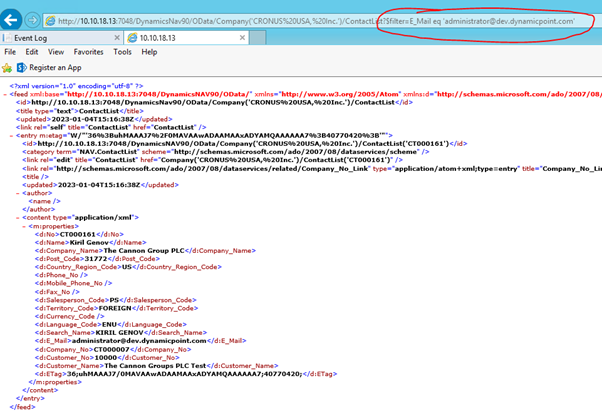The image size is (602, 413).
Task: Click the closing entry tag
Action: (x=30, y=398)
